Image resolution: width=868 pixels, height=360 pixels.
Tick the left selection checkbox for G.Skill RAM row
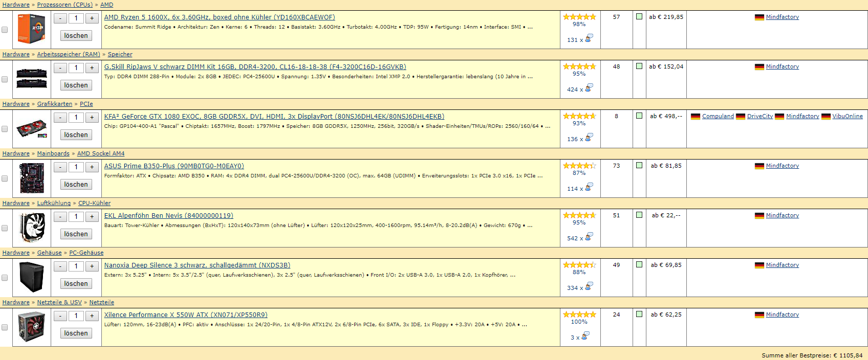click(5, 79)
